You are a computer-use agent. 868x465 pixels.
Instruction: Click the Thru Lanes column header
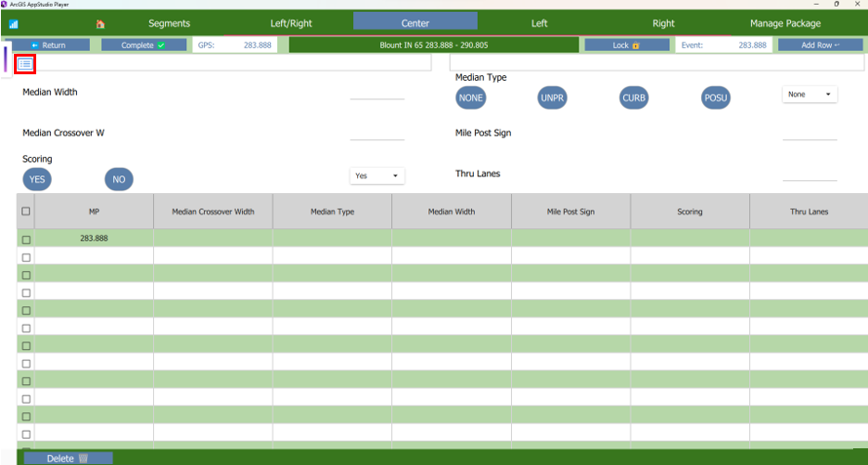(x=809, y=212)
